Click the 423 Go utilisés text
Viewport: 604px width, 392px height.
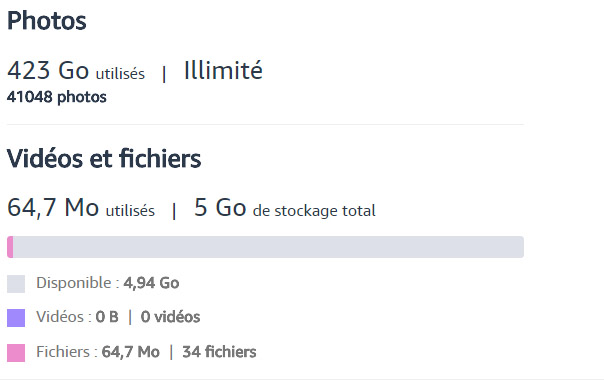pos(76,71)
